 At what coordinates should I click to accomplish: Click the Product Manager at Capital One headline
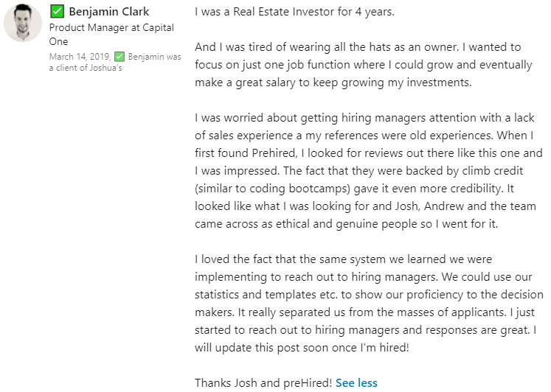[x=111, y=28]
